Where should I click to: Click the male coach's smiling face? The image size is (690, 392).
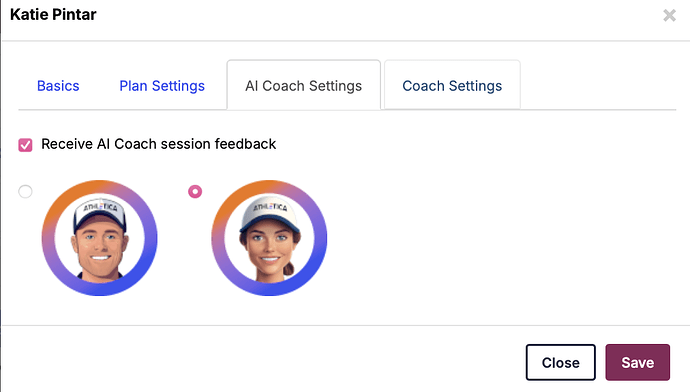[x=100, y=249]
